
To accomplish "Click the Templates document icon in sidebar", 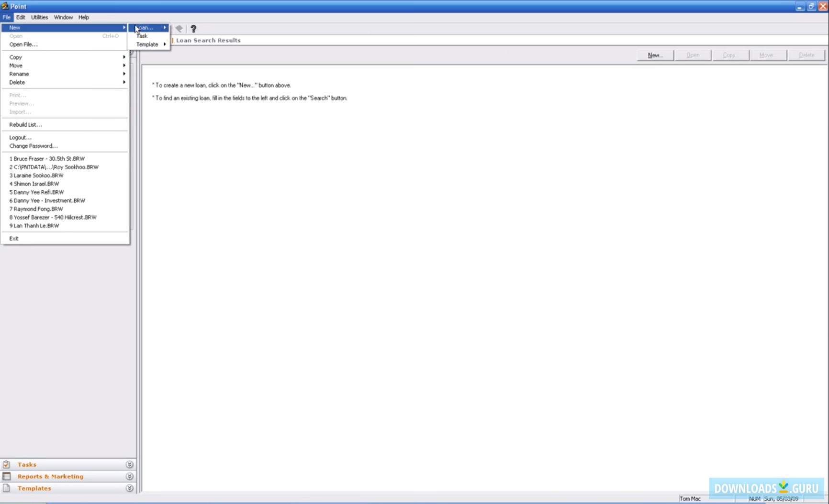I will (x=6, y=488).
